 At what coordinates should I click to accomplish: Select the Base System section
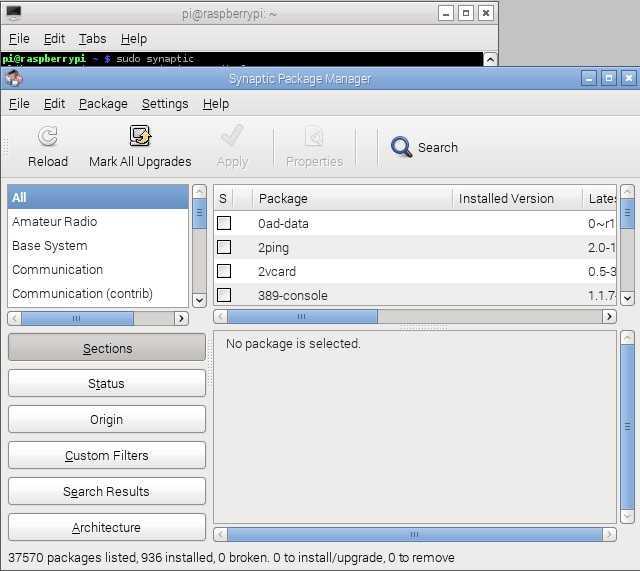98,246
